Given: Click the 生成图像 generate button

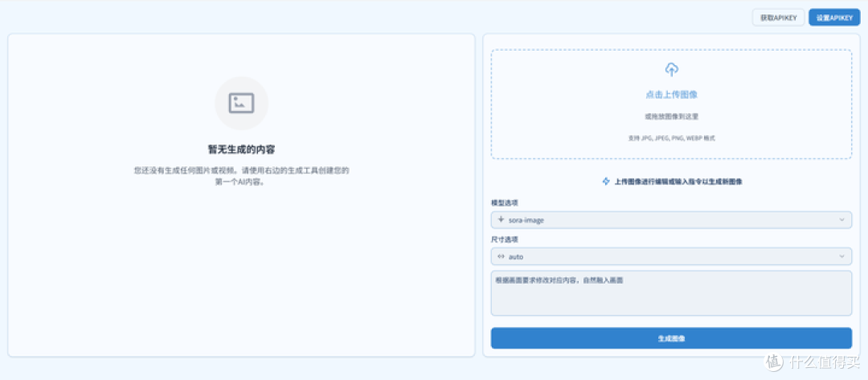Looking at the screenshot, I should click(671, 338).
